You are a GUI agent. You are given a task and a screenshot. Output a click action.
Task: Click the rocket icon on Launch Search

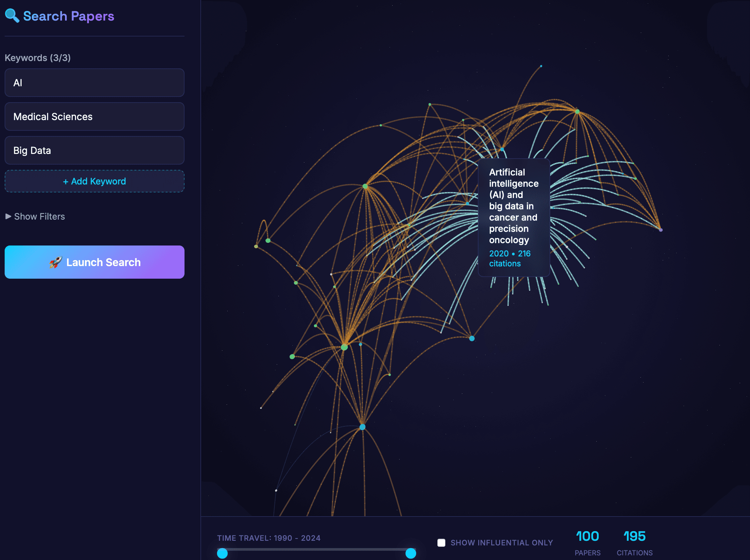click(x=56, y=262)
